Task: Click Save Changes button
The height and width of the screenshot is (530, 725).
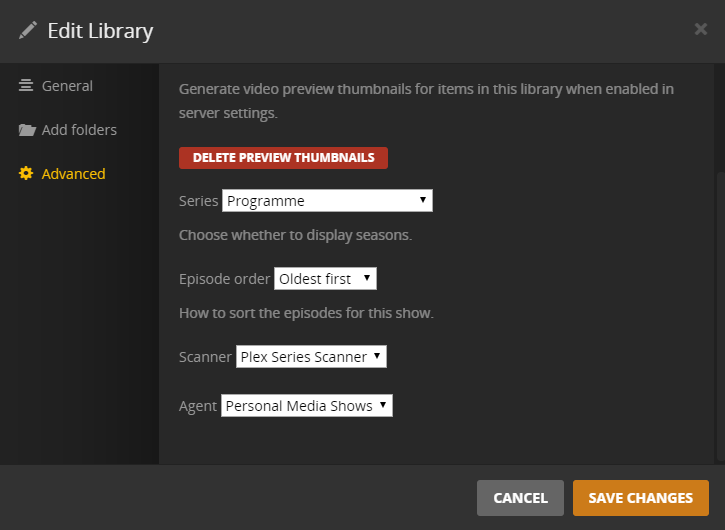Action: click(x=640, y=498)
